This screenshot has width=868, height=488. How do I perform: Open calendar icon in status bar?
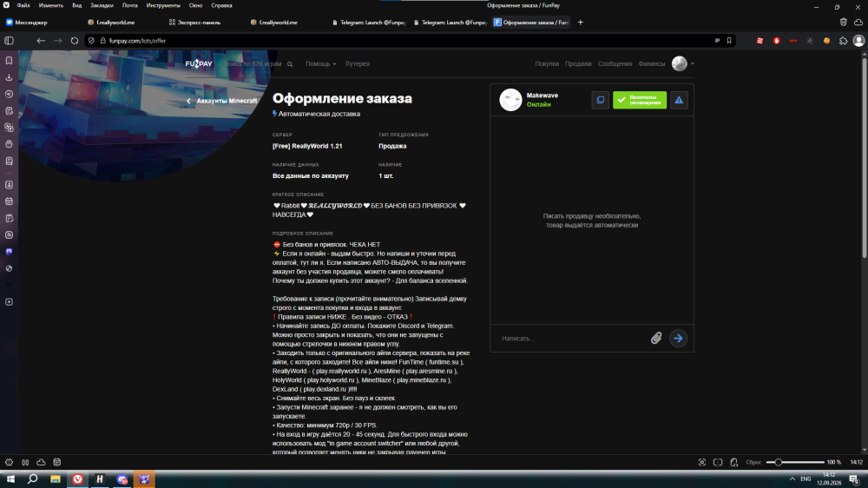(57, 463)
